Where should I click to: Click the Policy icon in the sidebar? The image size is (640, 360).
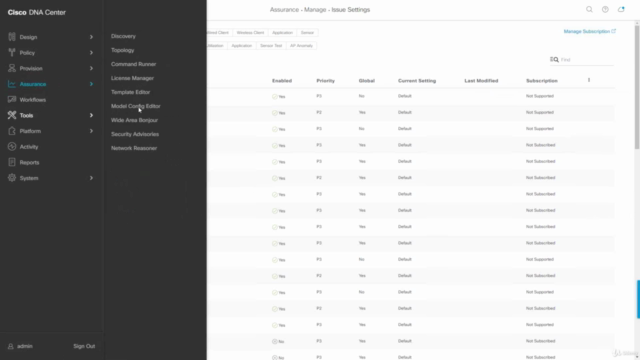pyautogui.click(x=12, y=52)
